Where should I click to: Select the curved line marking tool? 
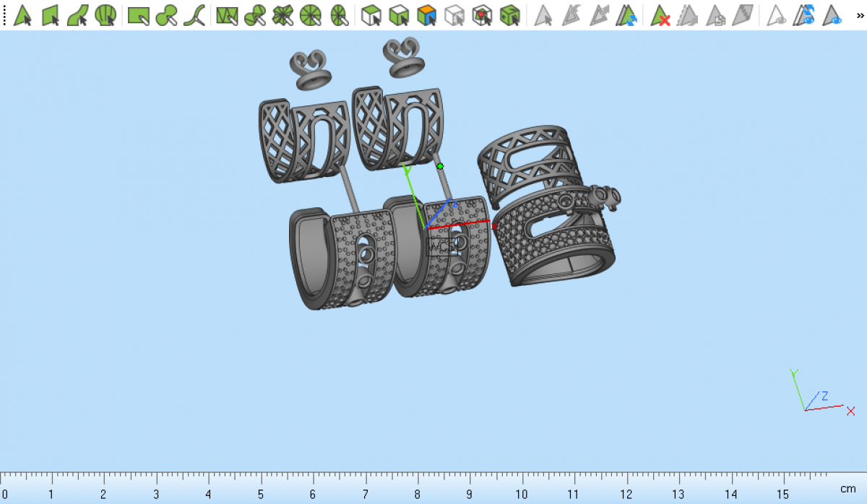point(194,14)
